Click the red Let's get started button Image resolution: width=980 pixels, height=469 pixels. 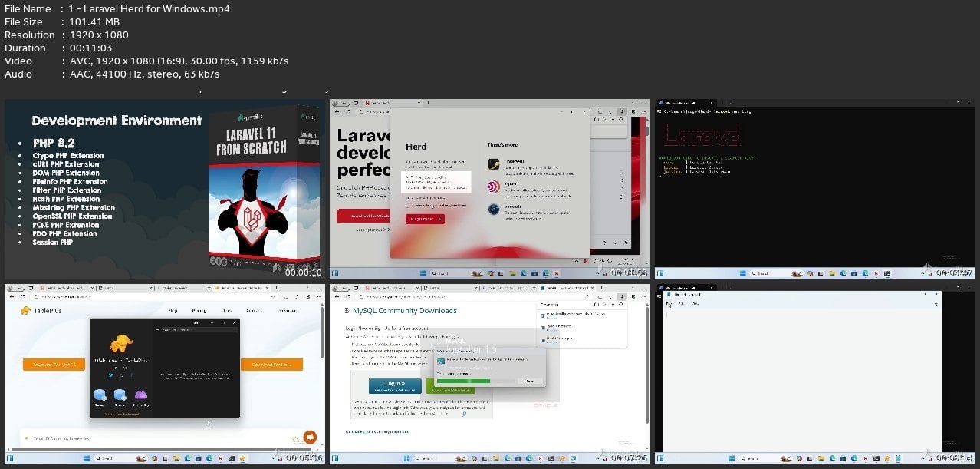(x=425, y=219)
